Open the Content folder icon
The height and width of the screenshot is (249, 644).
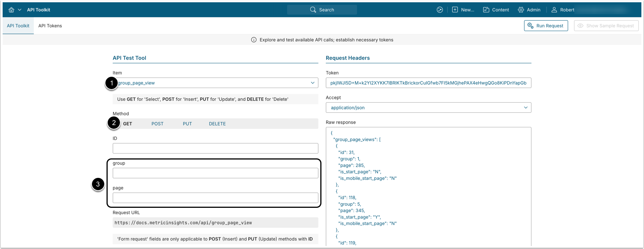click(x=486, y=10)
